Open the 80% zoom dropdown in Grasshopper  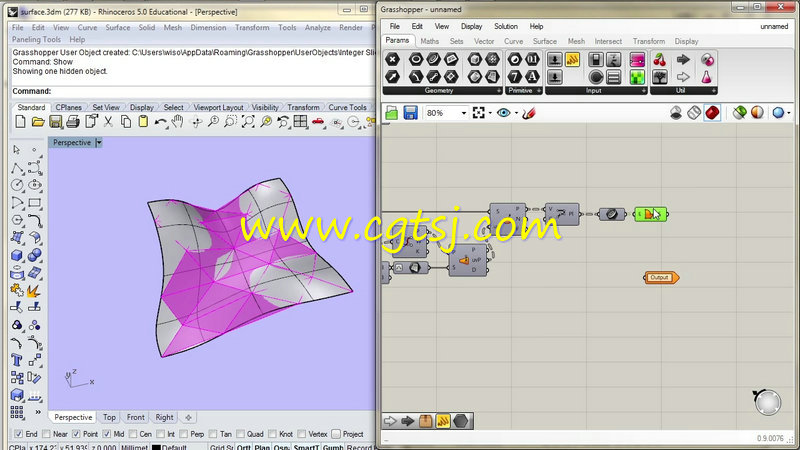(463, 113)
